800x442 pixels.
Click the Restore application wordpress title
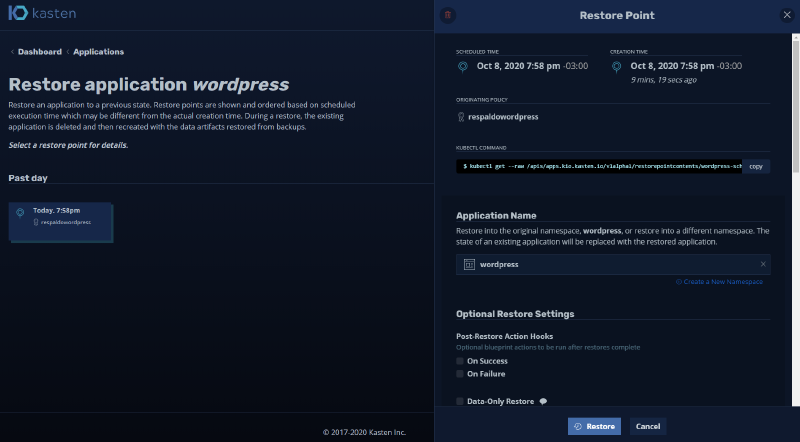(148, 84)
